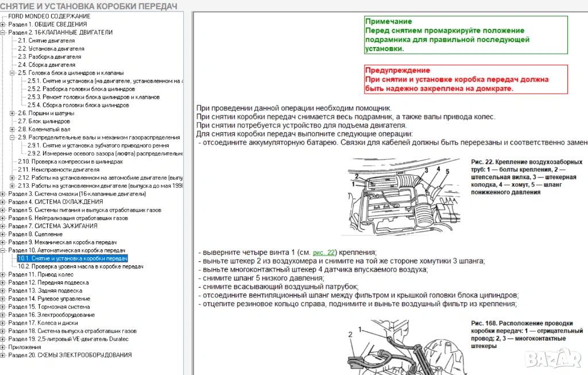
Task: Select highlighted 10.1 Снятие и установка item
Action: 72,259
